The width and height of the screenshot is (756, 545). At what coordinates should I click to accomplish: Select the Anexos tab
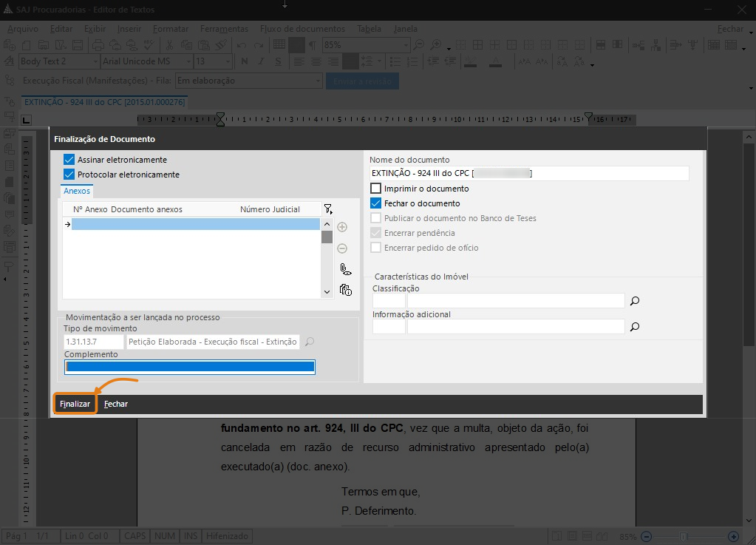click(77, 191)
